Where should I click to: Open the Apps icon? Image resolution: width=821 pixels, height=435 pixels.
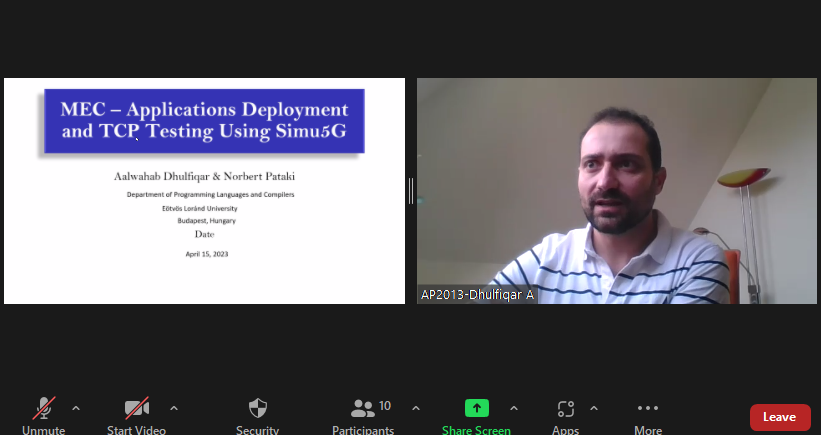click(565, 409)
